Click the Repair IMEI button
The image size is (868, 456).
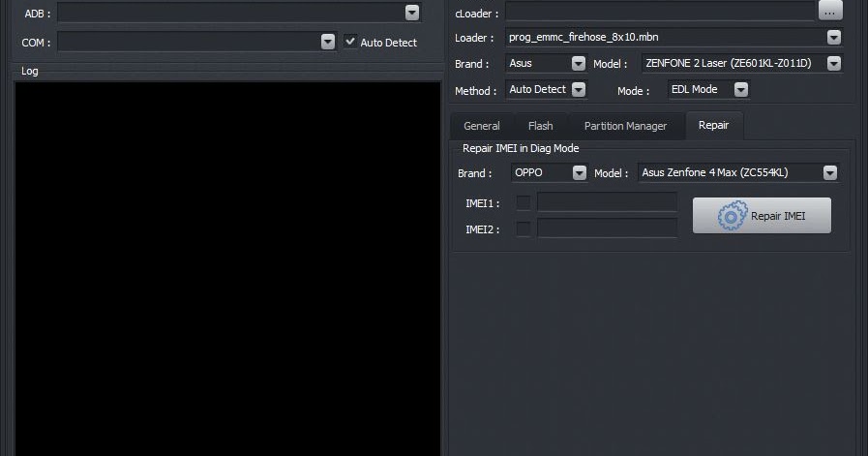(762, 216)
